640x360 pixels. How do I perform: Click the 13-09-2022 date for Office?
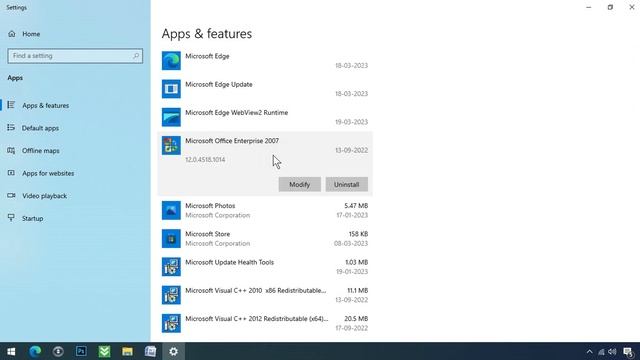tap(351, 150)
